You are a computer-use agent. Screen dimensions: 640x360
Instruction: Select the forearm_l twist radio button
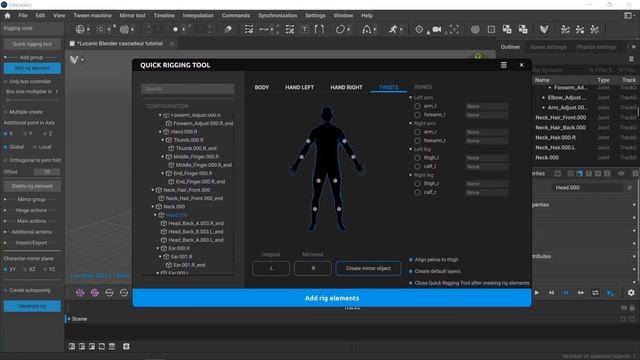coord(417,115)
